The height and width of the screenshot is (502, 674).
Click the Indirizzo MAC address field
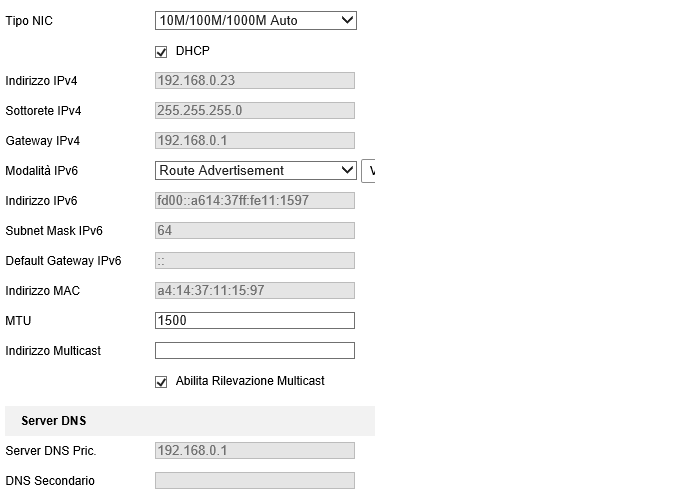click(255, 291)
